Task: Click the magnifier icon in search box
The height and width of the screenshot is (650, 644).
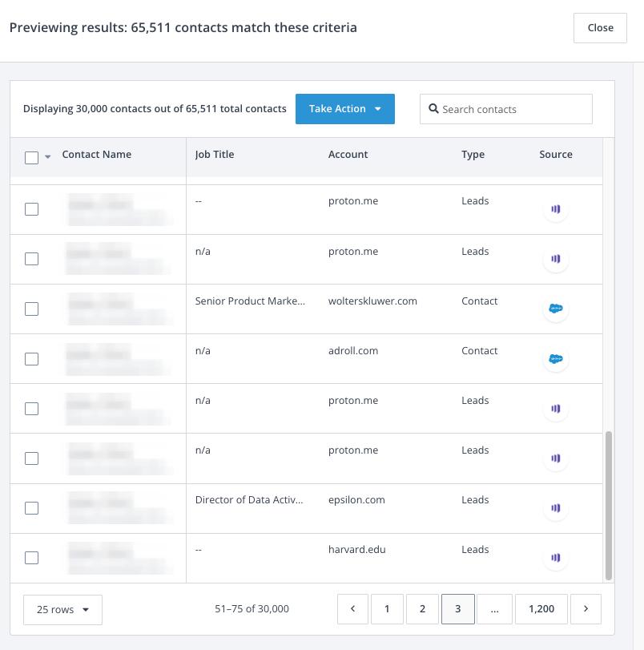Action: [433, 109]
